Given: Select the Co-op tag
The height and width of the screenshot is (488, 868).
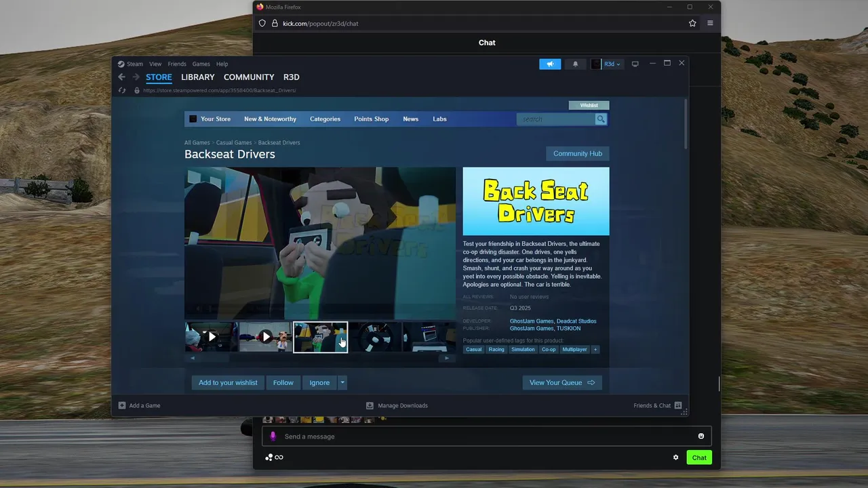Looking at the screenshot, I should click(548, 350).
